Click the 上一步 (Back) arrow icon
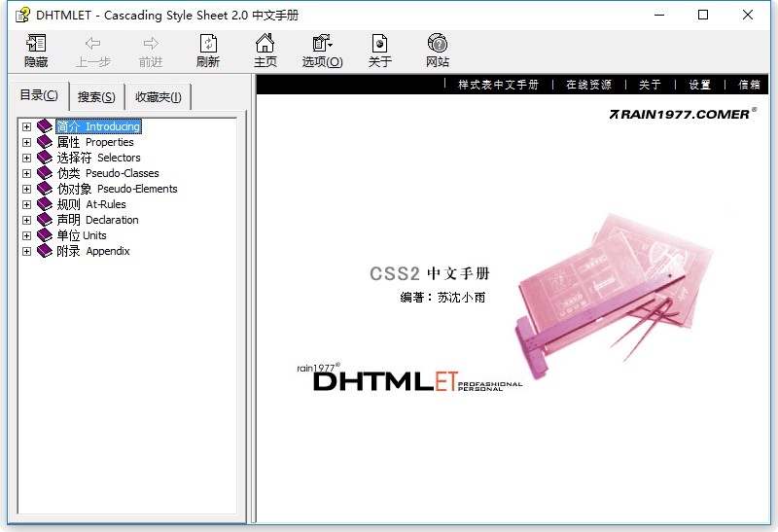 [x=92, y=44]
